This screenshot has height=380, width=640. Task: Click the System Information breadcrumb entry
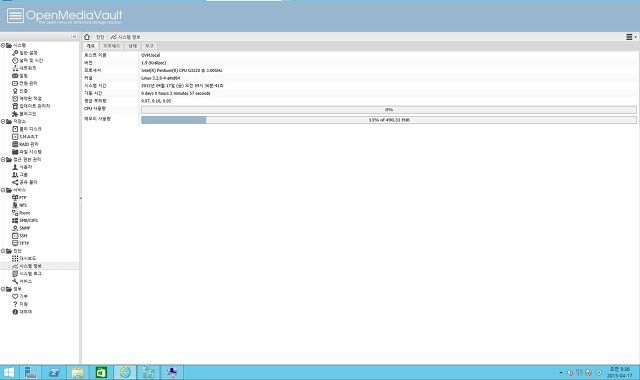pyautogui.click(x=126, y=37)
